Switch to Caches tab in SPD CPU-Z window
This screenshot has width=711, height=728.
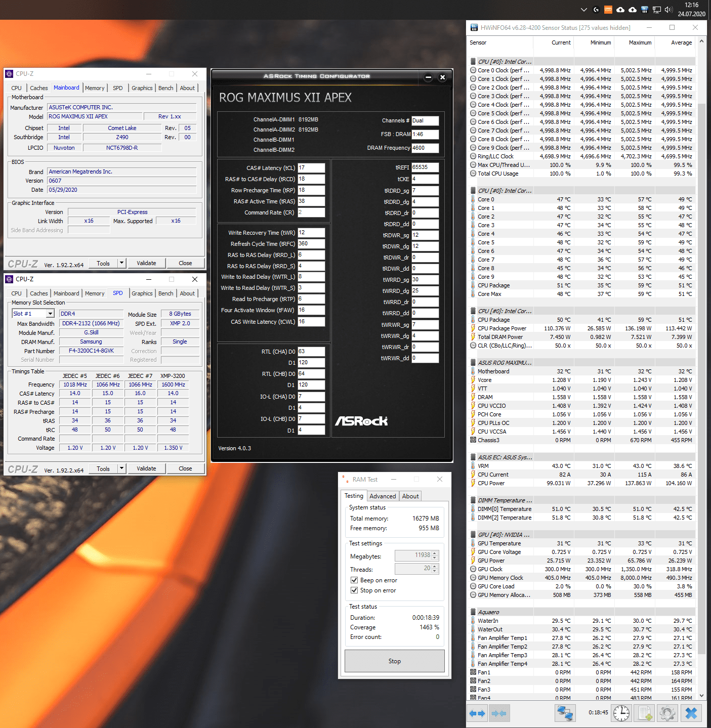39,293
